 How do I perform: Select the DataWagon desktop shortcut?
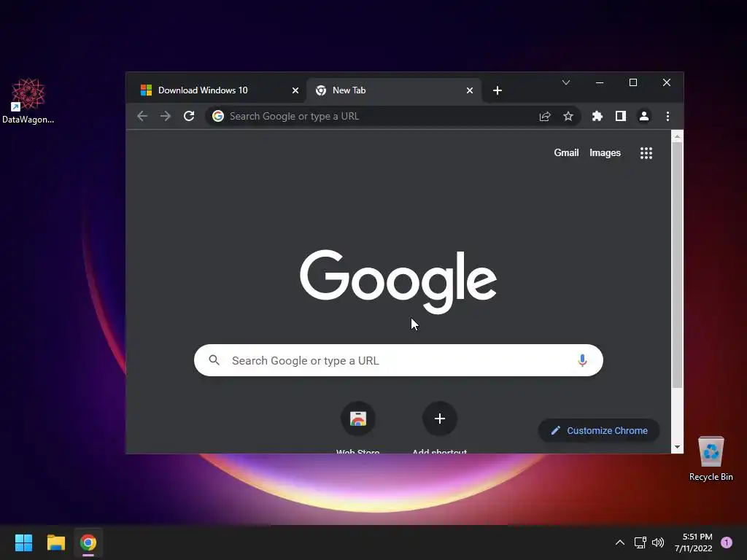coord(28,101)
